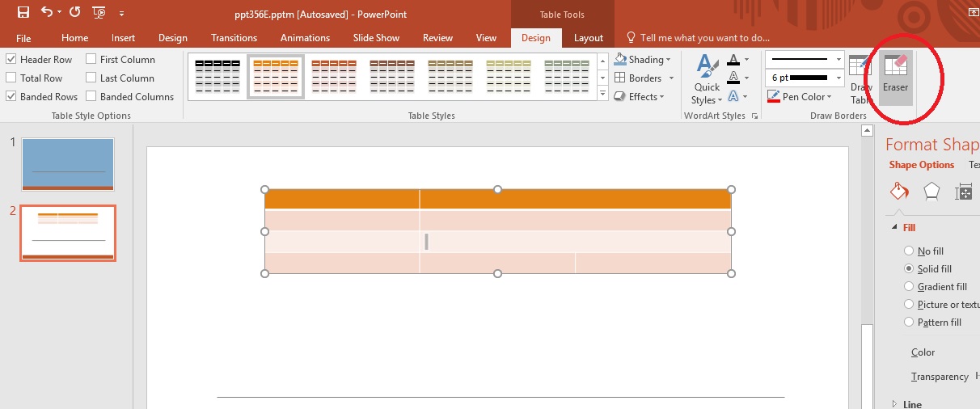Open the File menu
The height and width of the screenshot is (409, 980).
pyautogui.click(x=23, y=38)
